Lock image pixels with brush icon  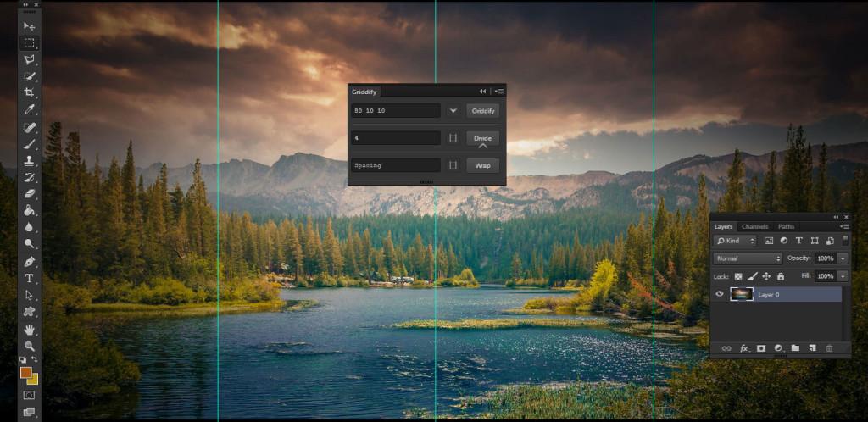(753, 276)
